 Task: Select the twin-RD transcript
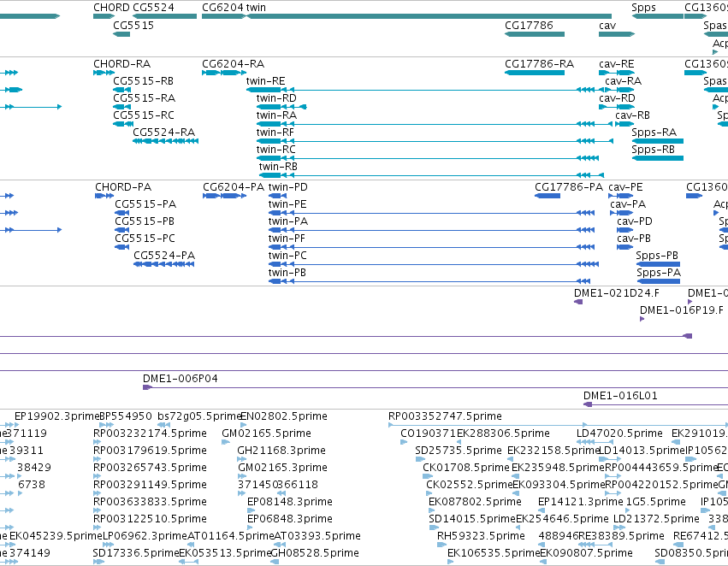tap(276, 98)
